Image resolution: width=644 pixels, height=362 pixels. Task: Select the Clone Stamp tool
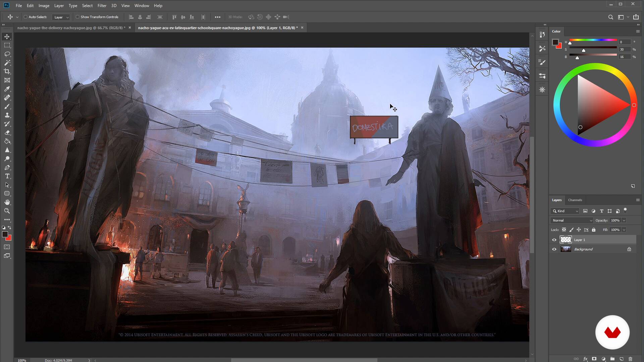click(7, 115)
